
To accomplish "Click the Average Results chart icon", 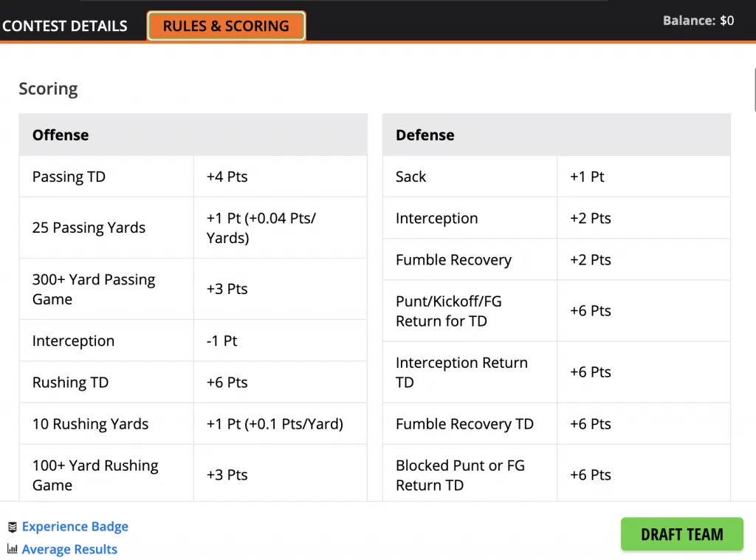I will [x=12, y=549].
